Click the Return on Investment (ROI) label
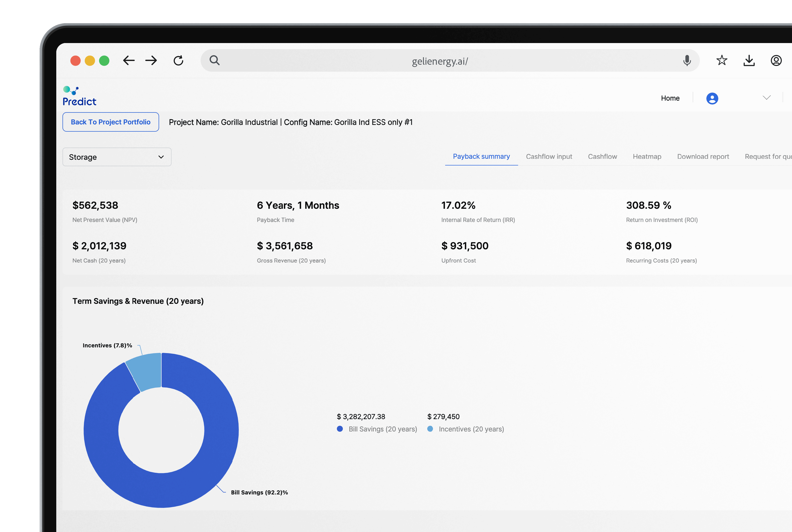The image size is (792, 532). click(x=662, y=220)
